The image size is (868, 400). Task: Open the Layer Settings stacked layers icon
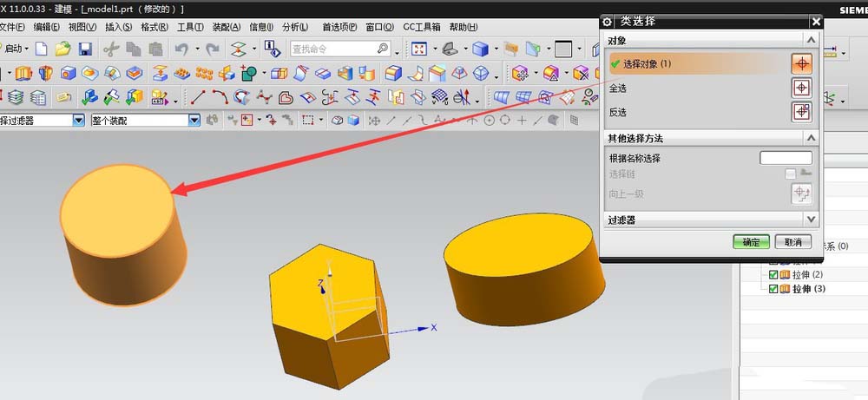[x=16, y=97]
